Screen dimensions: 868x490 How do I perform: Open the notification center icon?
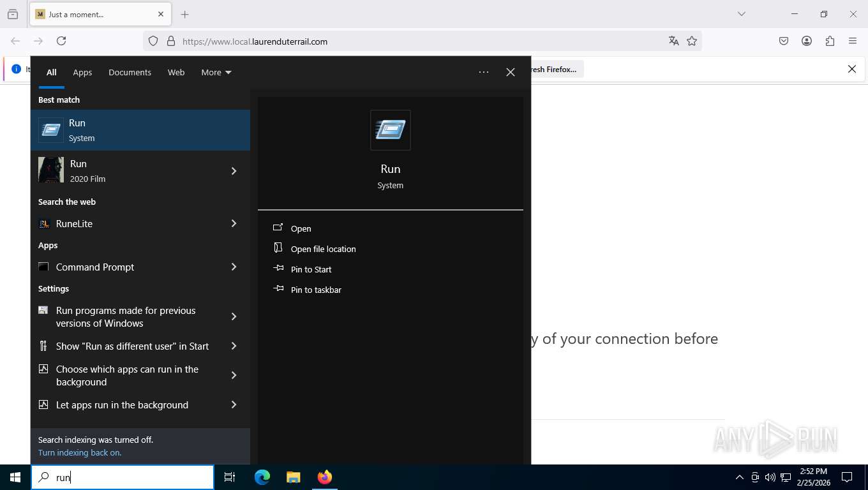[x=847, y=477]
